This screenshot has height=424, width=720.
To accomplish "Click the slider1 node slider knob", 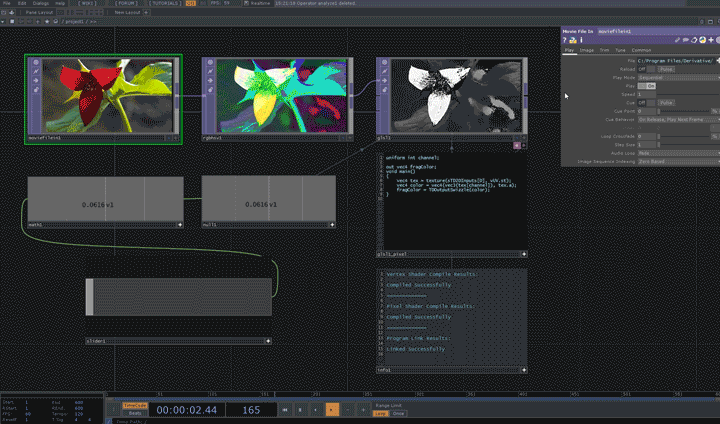I will 90,297.
